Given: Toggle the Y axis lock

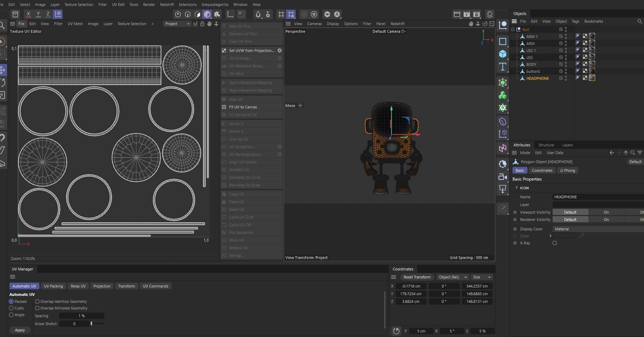Looking at the screenshot, I should point(38,14).
